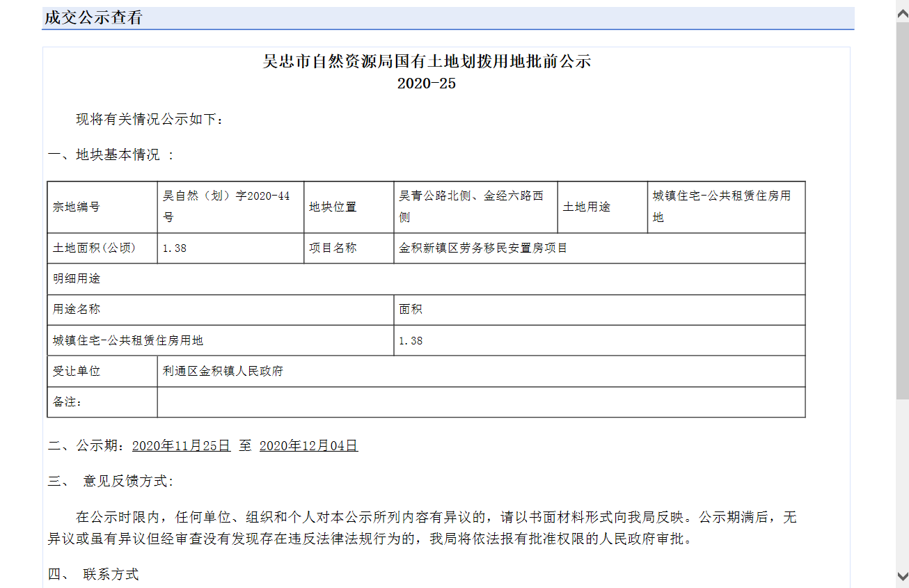Click the 用途名称 header cell
Viewport: 909px width, 588px height.
[220, 309]
